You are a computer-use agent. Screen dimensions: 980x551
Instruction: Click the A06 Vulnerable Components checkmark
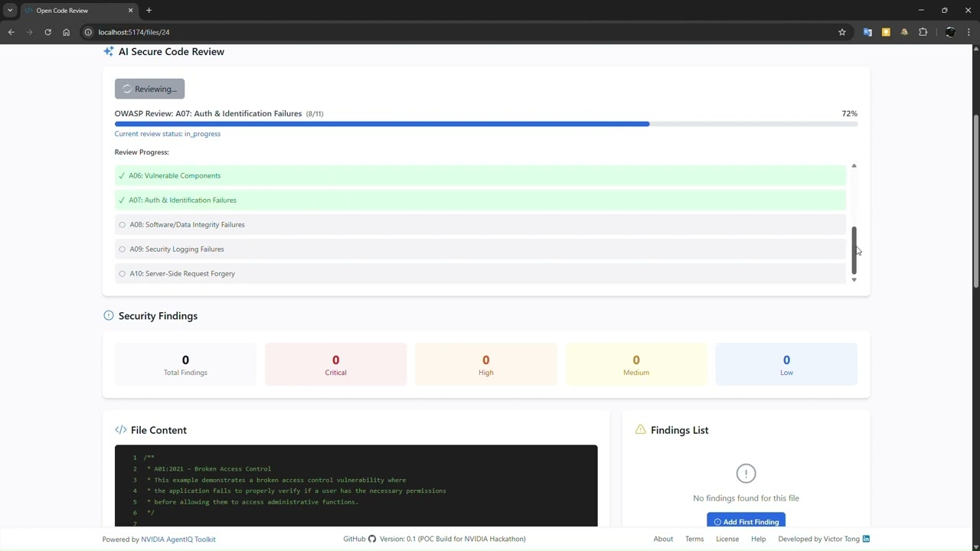pyautogui.click(x=122, y=175)
